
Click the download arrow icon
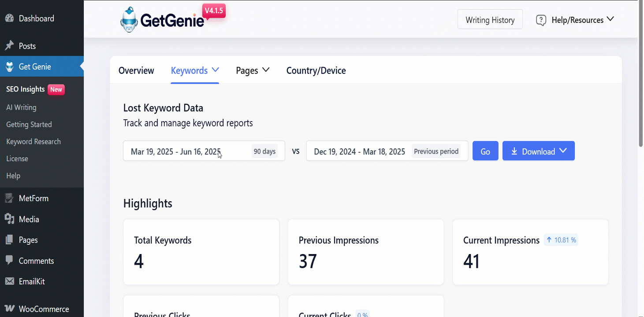514,151
